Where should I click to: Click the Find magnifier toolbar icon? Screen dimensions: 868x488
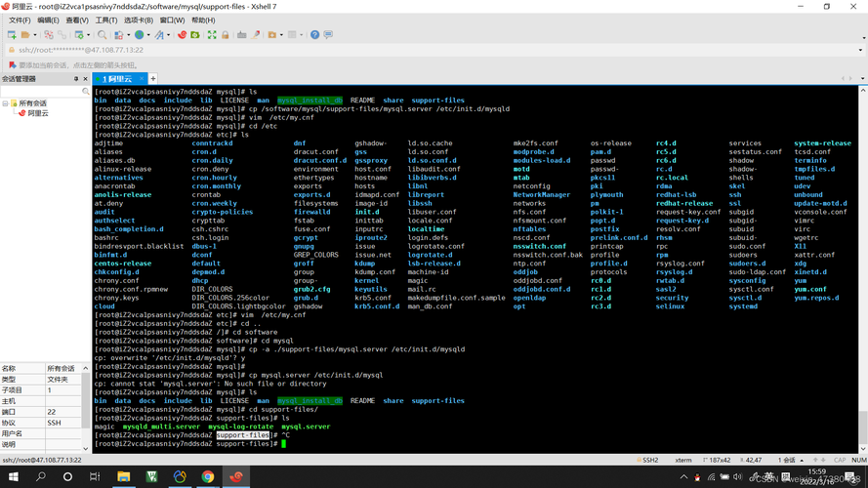point(103,34)
